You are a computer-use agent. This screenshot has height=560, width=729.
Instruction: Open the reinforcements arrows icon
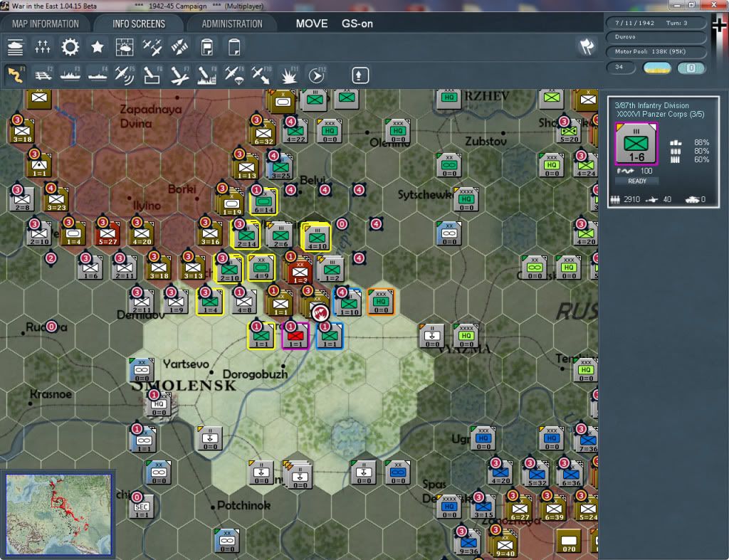[x=179, y=48]
